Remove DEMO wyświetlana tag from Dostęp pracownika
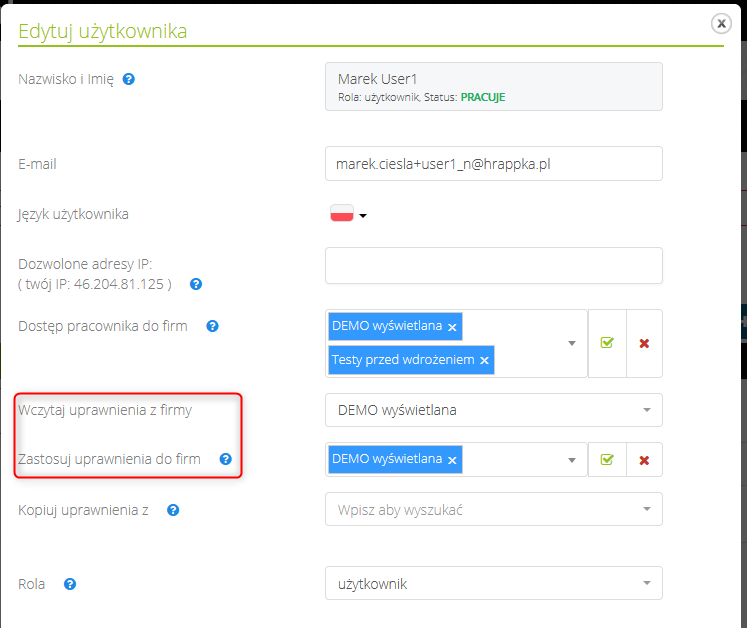747x628 pixels. [x=452, y=327]
